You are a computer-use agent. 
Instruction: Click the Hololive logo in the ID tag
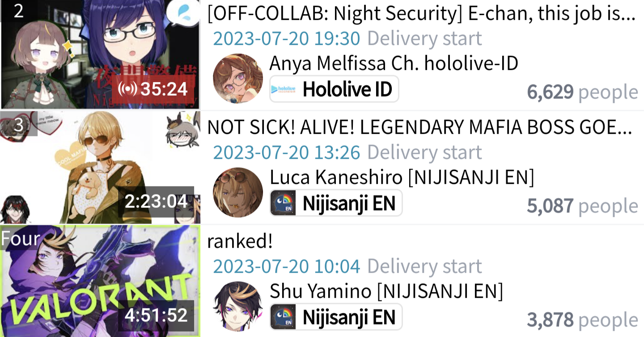pyautogui.click(x=284, y=89)
